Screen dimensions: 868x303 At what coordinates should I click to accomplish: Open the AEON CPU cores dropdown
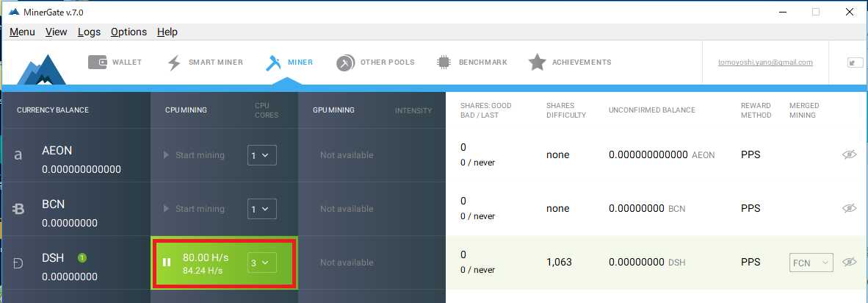[262, 156]
